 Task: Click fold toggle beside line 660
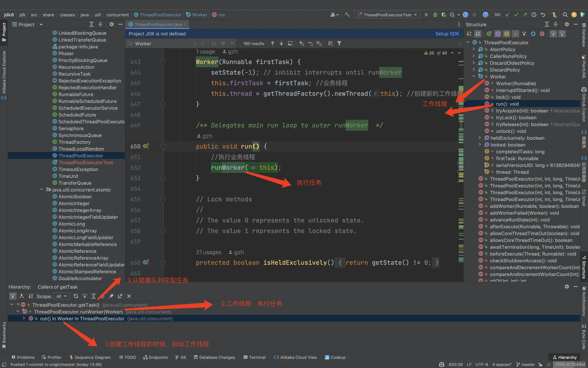[163, 263]
